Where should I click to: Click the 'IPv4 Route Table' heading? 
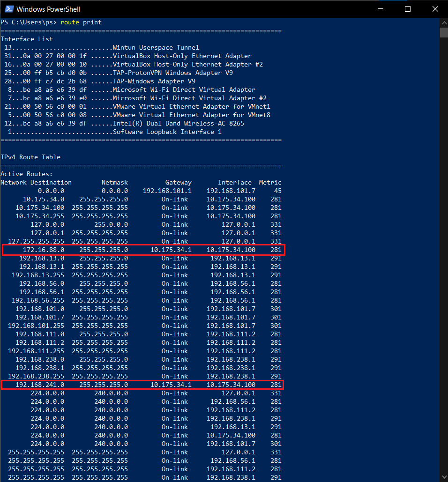pyautogui.click(x=30, y=157)
